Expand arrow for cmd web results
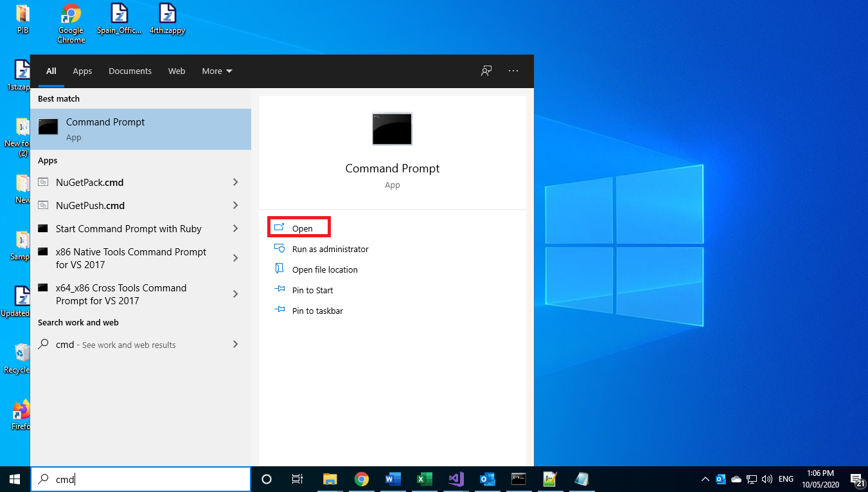This screenshot has width=868, height=492. click(236, 345)
